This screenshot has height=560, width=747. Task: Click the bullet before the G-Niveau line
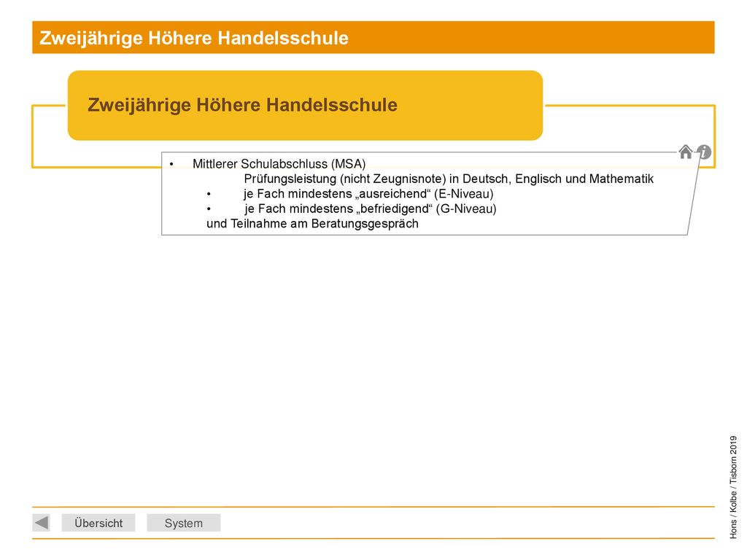coord(209,209)
